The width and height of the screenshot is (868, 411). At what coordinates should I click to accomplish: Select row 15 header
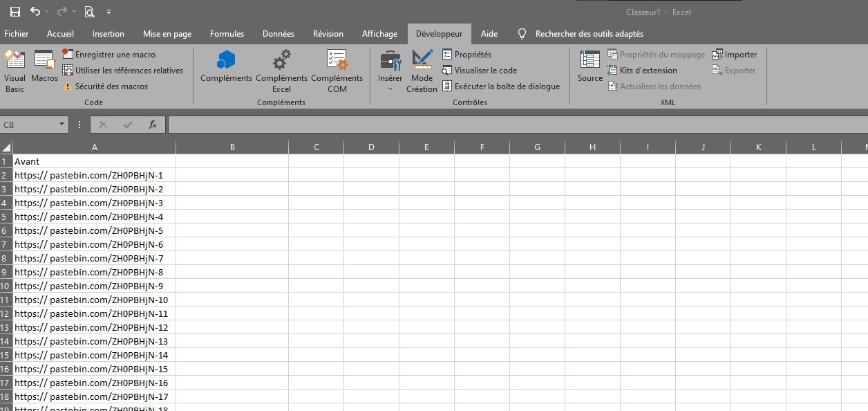[6, 355]
